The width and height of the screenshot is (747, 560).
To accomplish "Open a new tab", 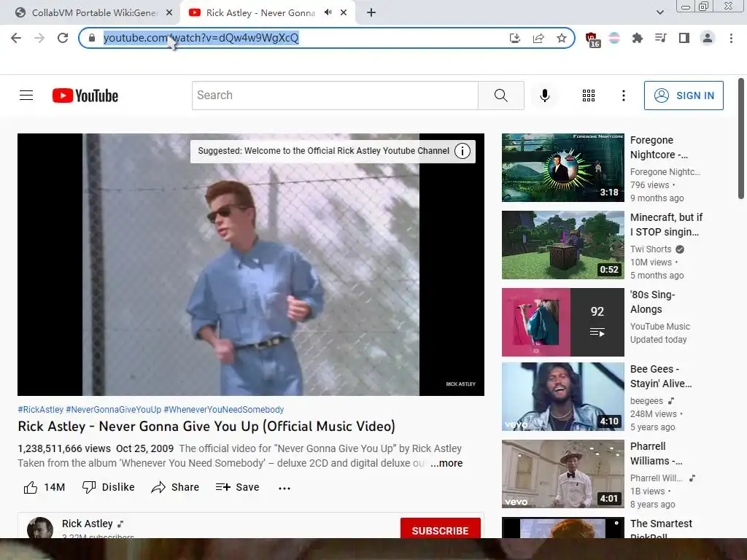I will 371,12.
